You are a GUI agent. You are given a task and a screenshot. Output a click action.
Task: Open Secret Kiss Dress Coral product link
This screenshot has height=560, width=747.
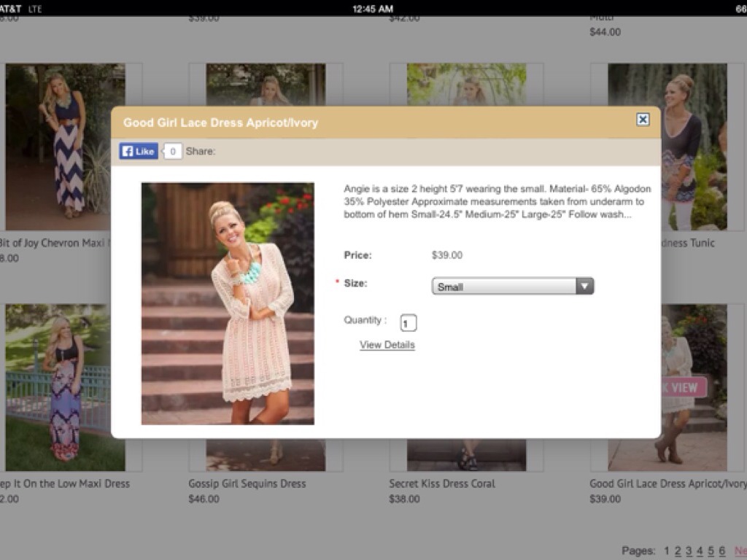442,483
